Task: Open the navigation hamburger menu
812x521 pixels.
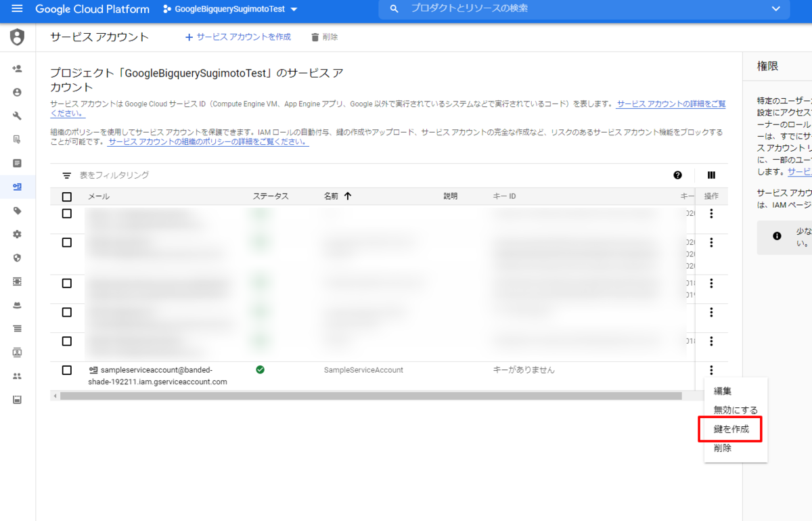Action: pos(17,9)
